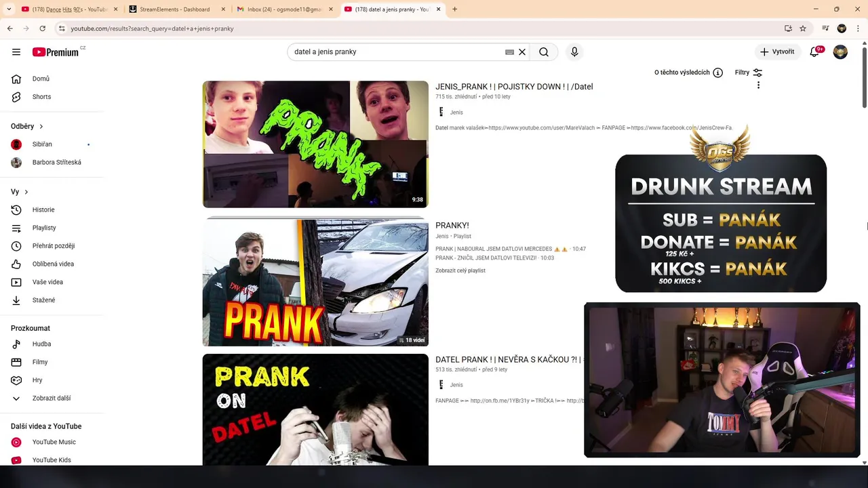This screenshot has height=488, width=868.
Task: Open the YouTube hamburger guide menu
Action: 16,52
